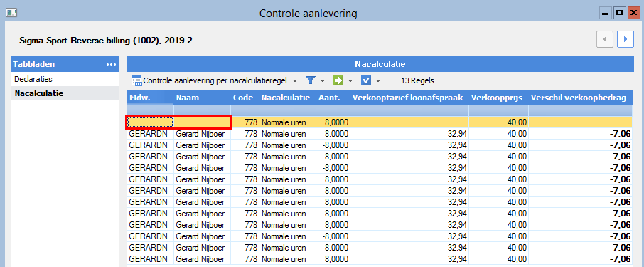Go to next record with right arrow

[626, 39]
